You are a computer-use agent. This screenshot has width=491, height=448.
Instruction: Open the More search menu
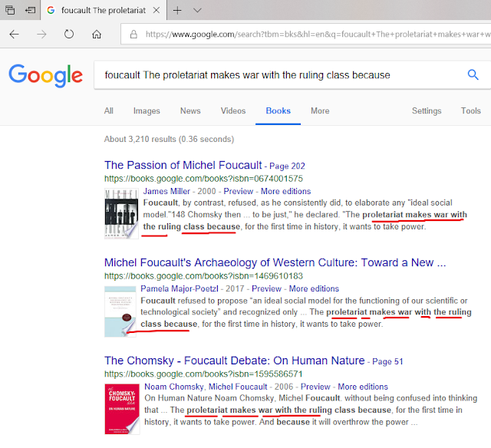click(x=320, y=110)
